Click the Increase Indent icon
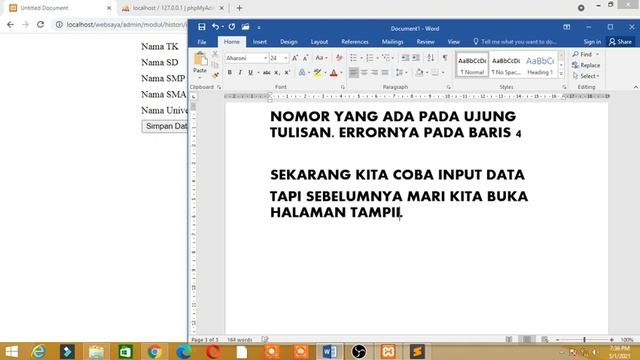Screen dimensions: 640x360 click(x=416, y=58)
